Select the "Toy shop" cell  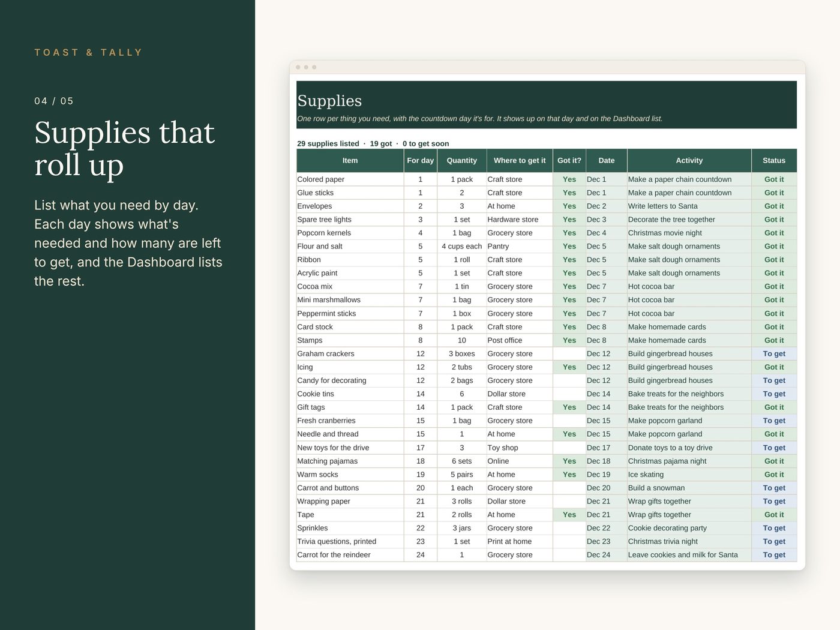[520, 448]
